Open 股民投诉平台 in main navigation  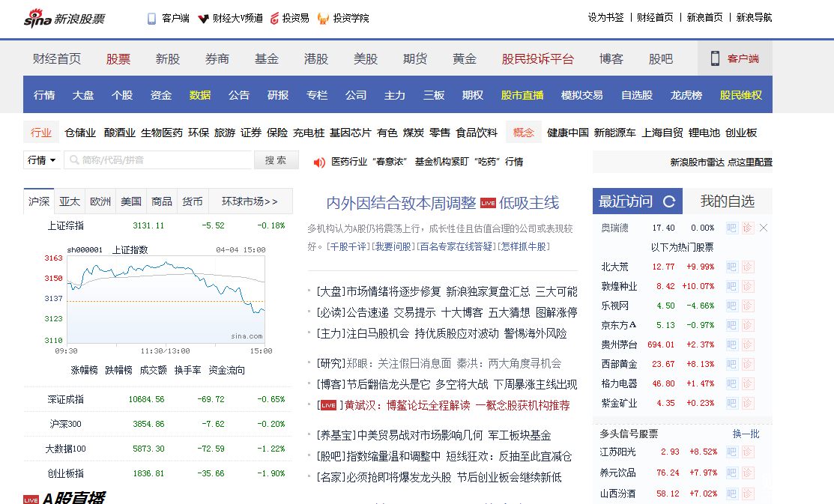point(538,59)
